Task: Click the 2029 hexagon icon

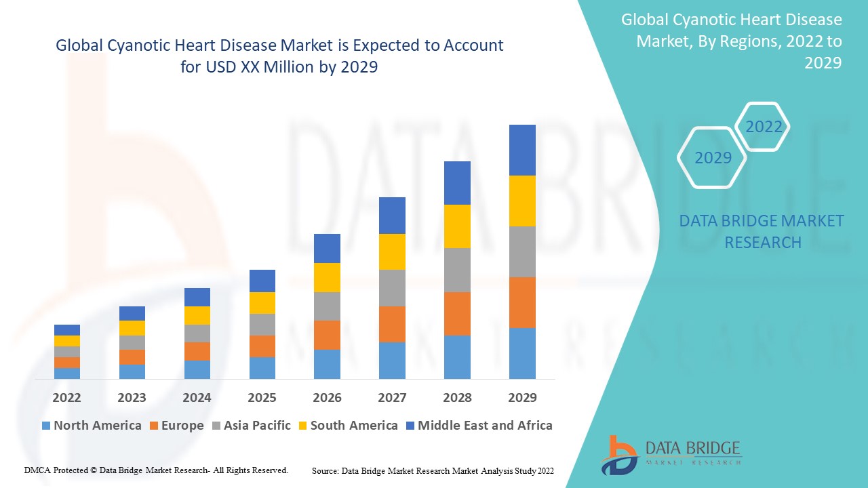Action: tap(712, 158)
